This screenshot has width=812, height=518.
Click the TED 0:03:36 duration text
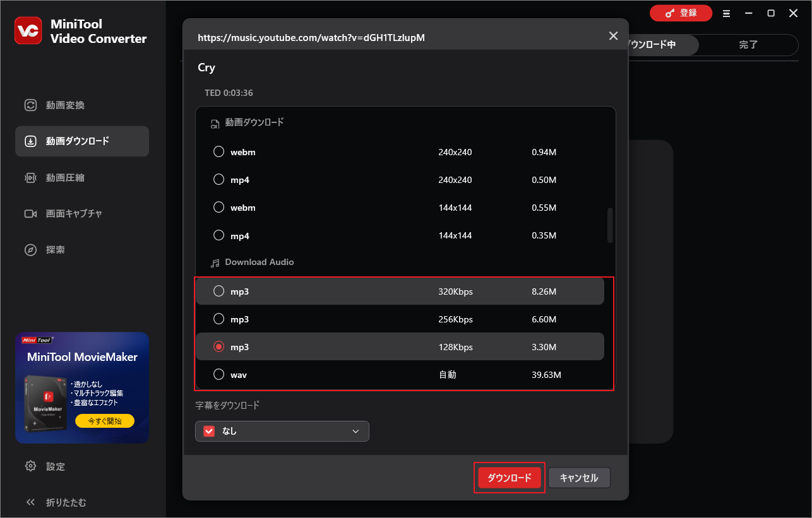click(x=229, y=93)
